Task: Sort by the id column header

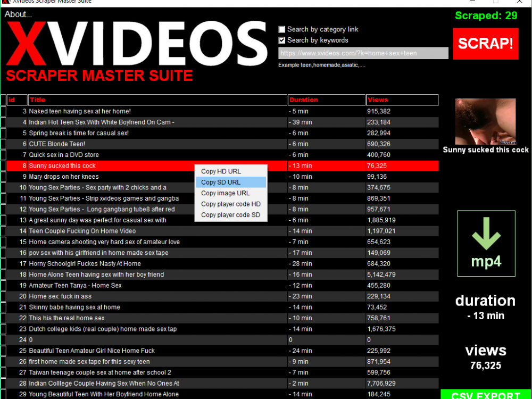Action: pyautogui.click(x=17, y=100)
